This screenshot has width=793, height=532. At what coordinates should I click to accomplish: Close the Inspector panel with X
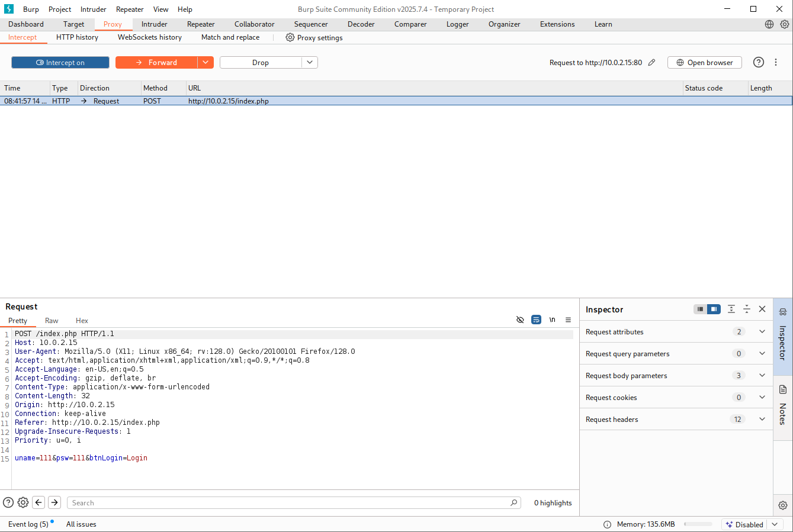[762, 309]
